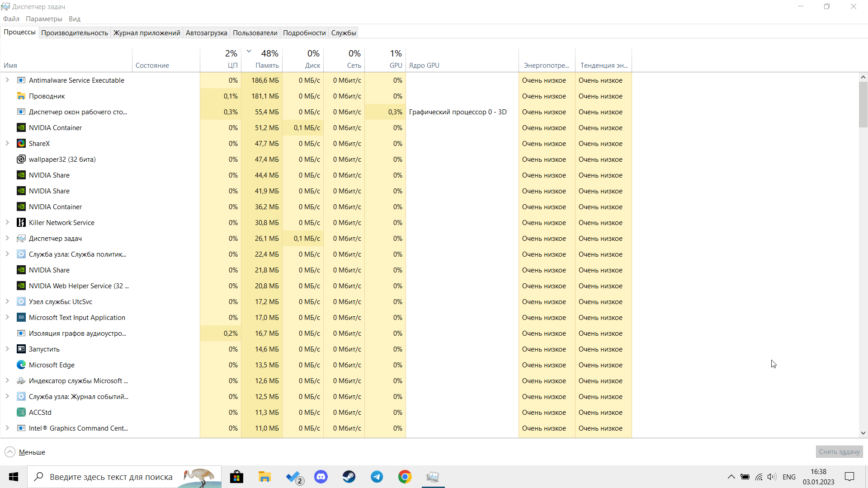Click the ENG language indicator
This screenshot has width=868, height=488.
(x=789, y=477)
